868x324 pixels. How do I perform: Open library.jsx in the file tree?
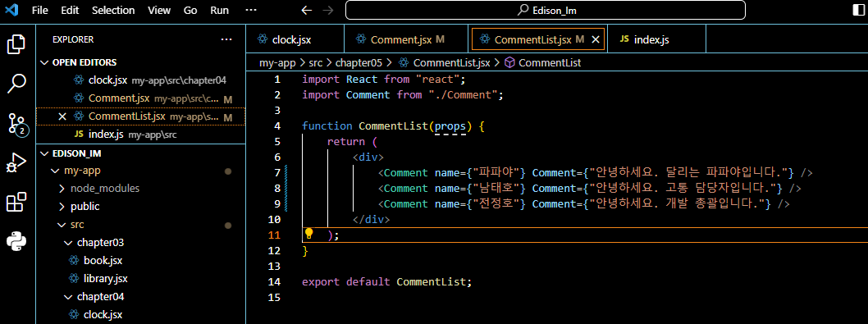pyautogui.click(x=140, y=279)
